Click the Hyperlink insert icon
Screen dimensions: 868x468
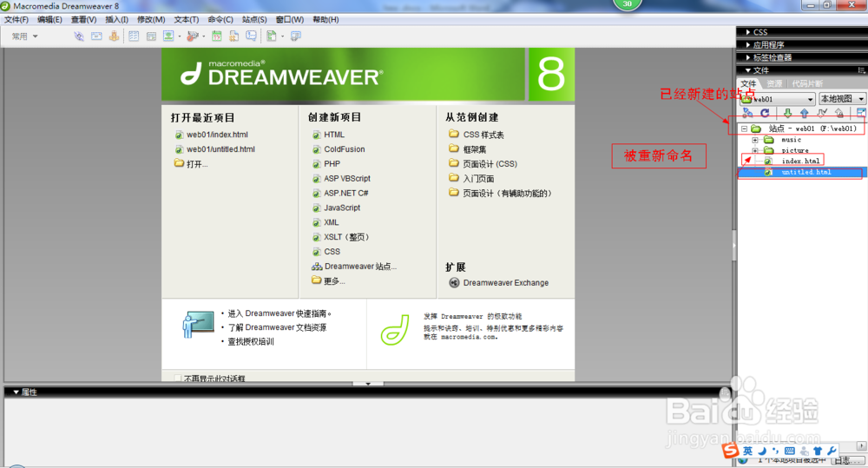[x=79, y=36]
